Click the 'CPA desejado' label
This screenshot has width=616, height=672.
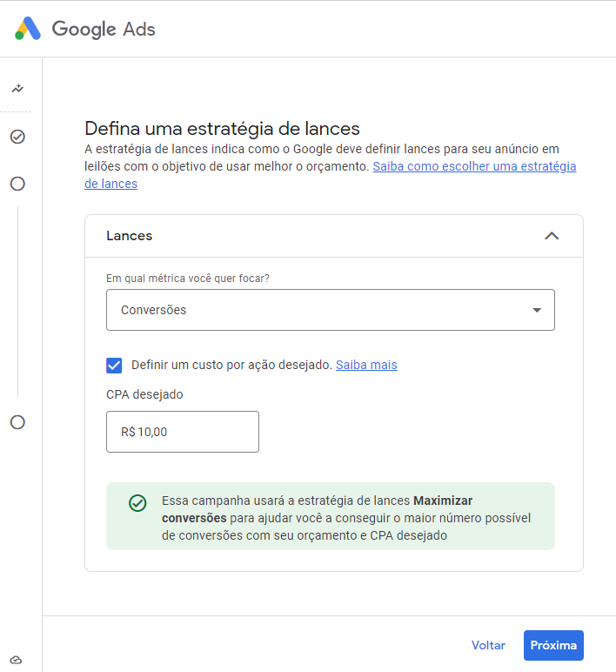point(144,394)
